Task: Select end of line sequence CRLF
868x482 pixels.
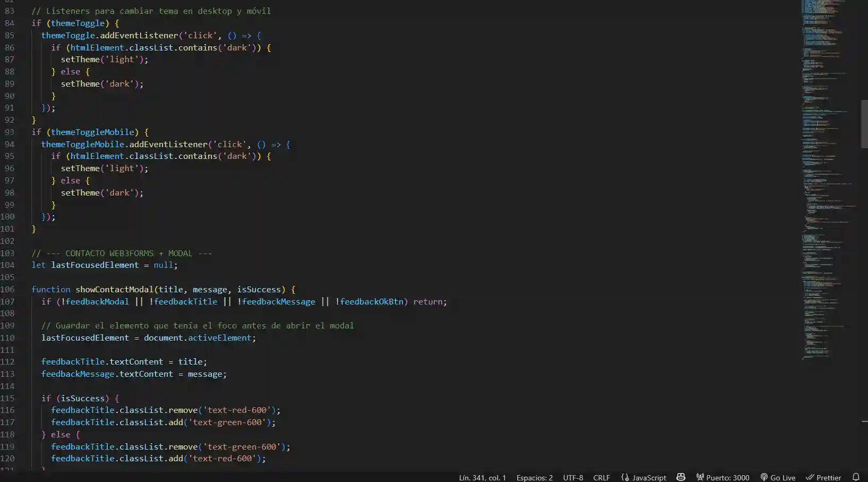Action: tap(601, 477)
